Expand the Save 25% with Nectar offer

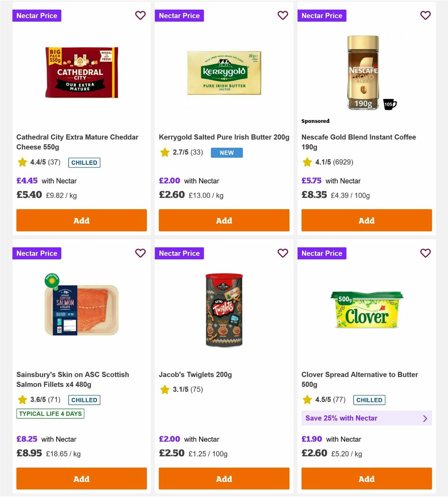tap(367, 418)
